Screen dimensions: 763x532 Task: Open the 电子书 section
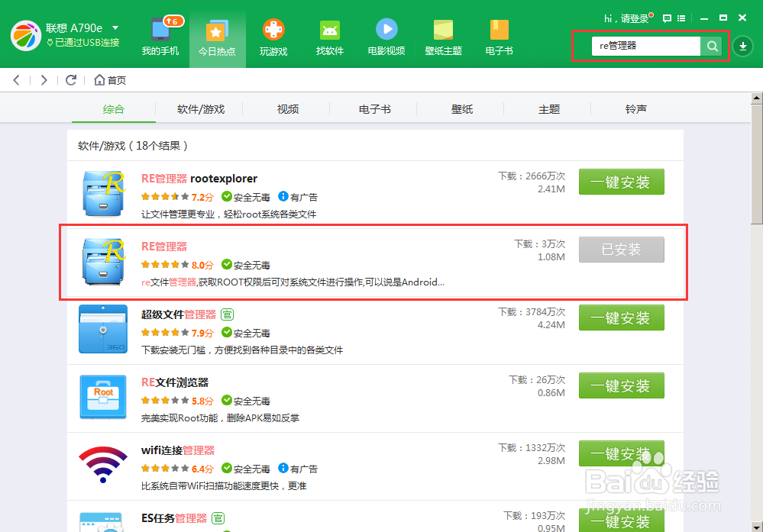point(499,37)
